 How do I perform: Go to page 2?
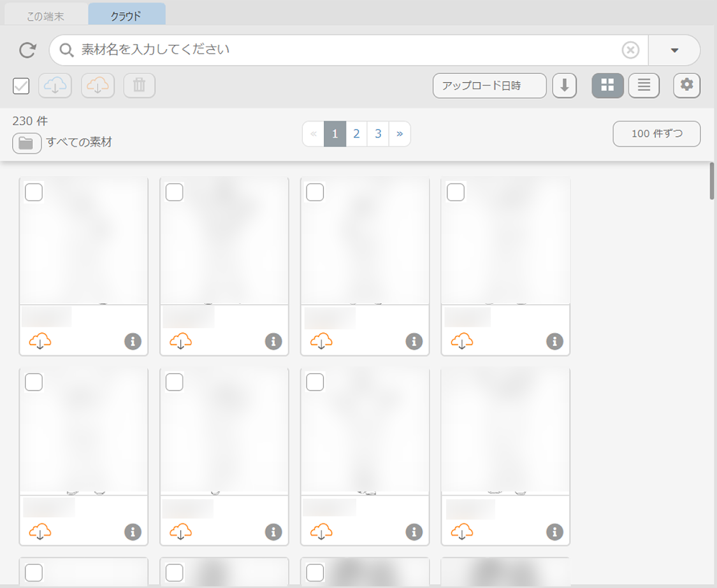(x=357, y=134)
